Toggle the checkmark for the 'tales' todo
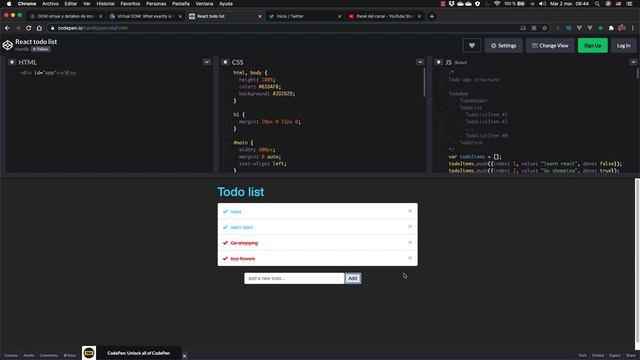The image size is (640, 360). click(225, 211)
